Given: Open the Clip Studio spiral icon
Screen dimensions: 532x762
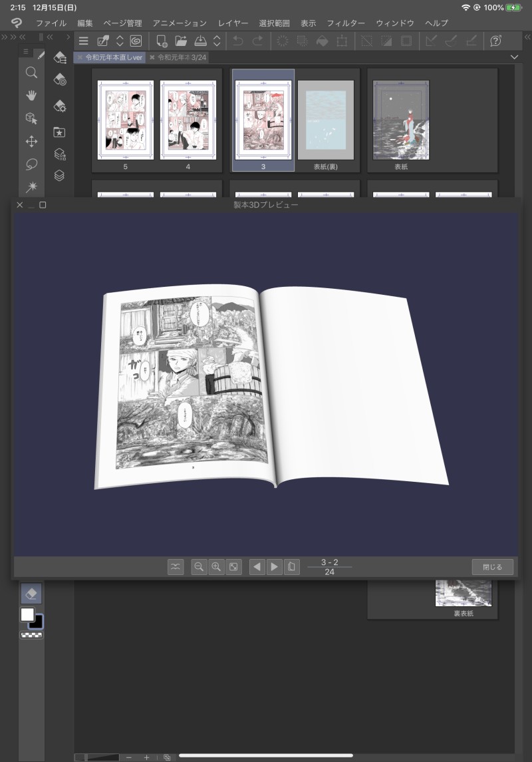Looking at the screenshot, I should click(x=136, y=41).
